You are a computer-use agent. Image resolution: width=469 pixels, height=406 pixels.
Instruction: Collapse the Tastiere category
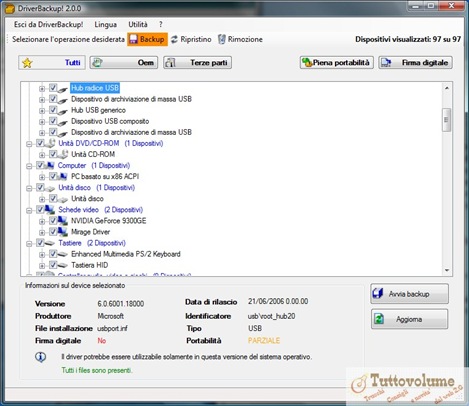click(29, 243)
